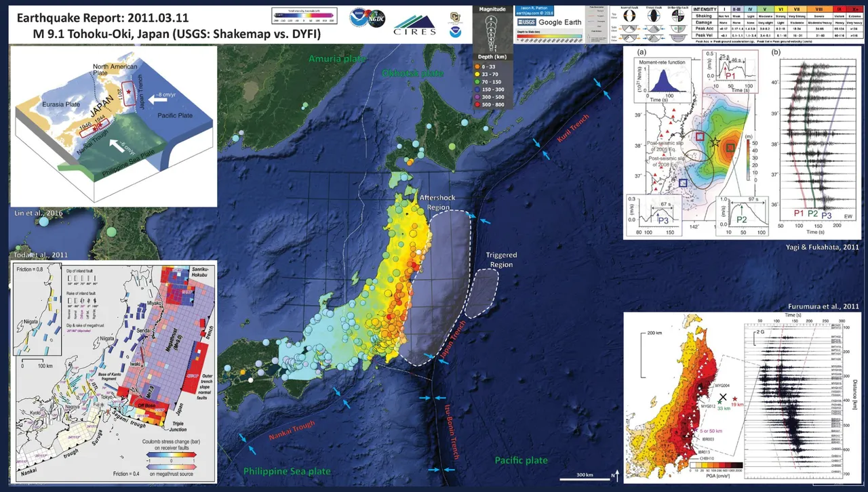868x492 pixels.
Task: Click the Nankai Trough red label on map
Action: point(293,430)
